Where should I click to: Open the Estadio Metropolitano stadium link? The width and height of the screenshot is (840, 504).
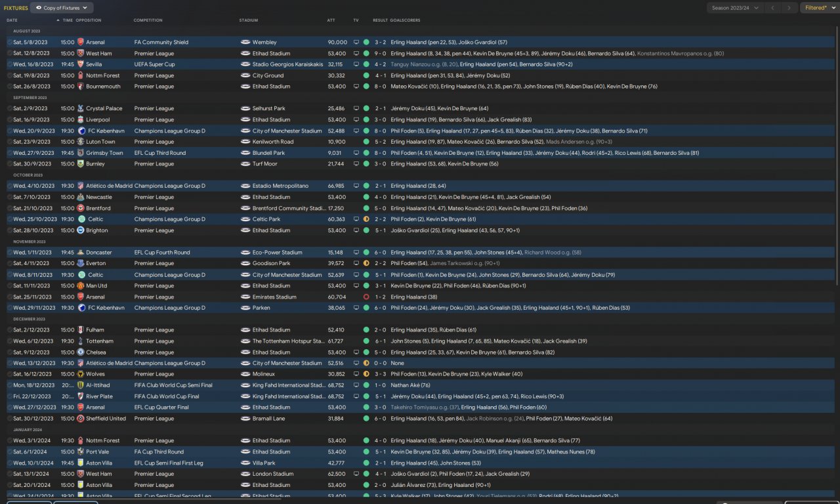point(280,186)
